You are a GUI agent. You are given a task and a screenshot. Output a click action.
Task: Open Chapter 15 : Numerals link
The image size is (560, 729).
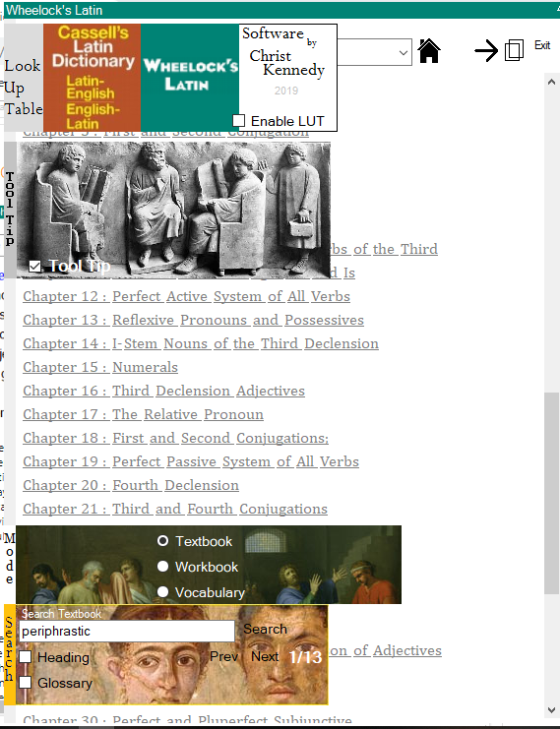[100, 367]
